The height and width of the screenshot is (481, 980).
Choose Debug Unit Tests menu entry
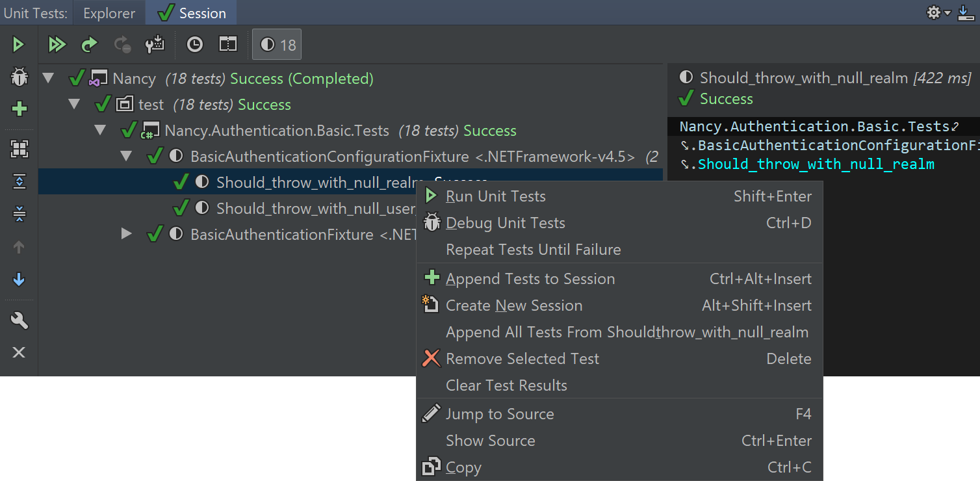619,223
